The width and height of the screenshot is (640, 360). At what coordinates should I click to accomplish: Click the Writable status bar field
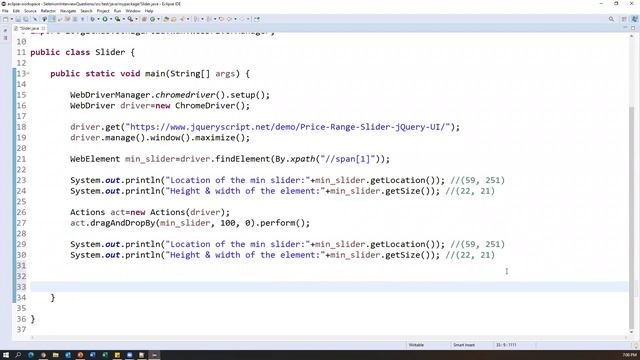[416, 345]
